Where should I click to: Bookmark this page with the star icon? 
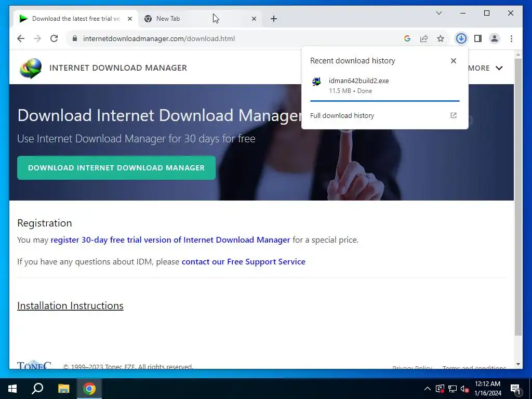point(441,38)
